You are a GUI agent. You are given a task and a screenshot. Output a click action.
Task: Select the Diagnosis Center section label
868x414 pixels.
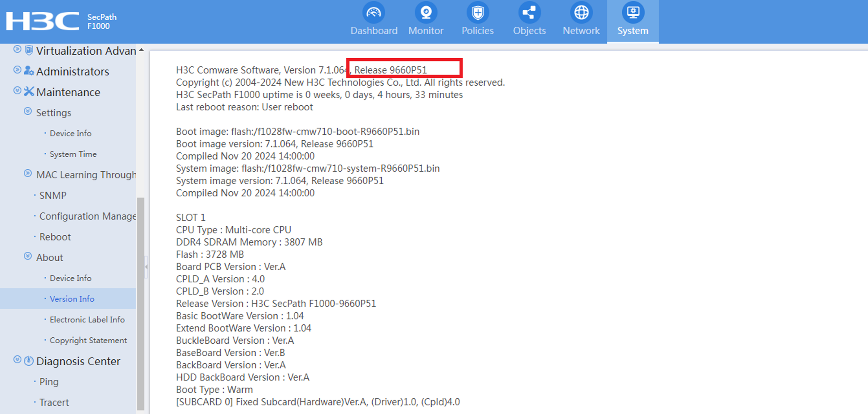click(x=78, y=361)
